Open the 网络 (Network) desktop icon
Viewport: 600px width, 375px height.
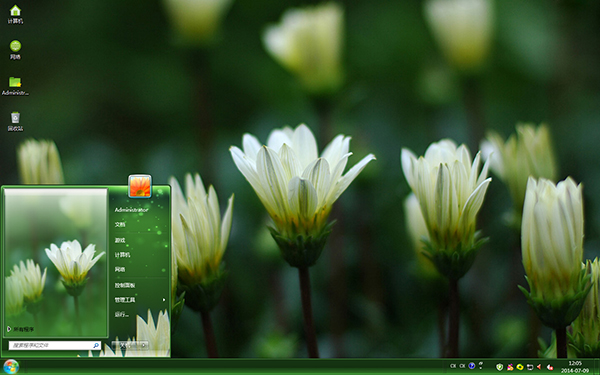15,50
